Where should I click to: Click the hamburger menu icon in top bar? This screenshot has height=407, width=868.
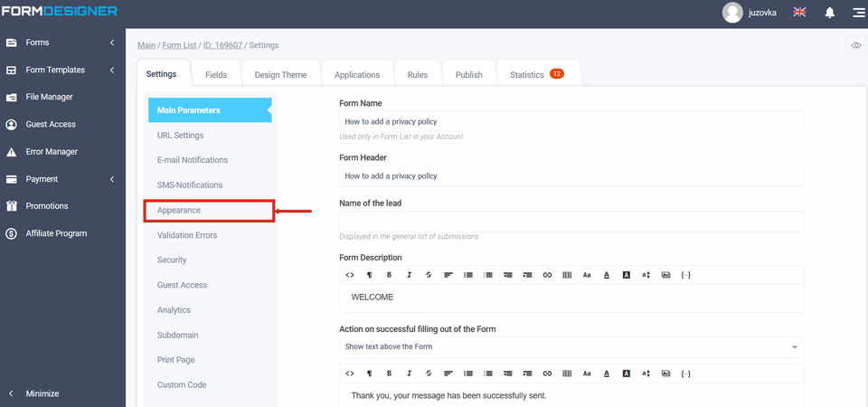click(857, 13)
